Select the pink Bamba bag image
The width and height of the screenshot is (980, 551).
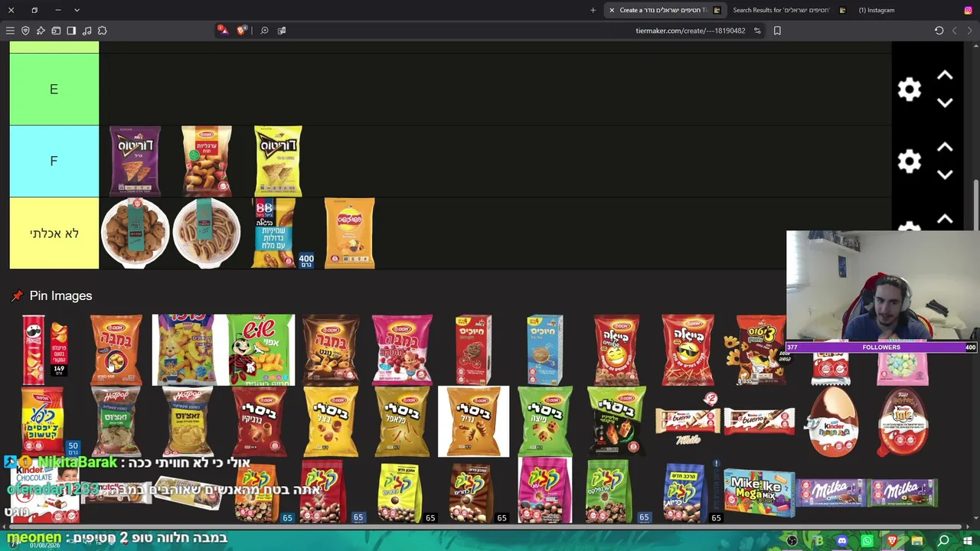coord(402,350)
